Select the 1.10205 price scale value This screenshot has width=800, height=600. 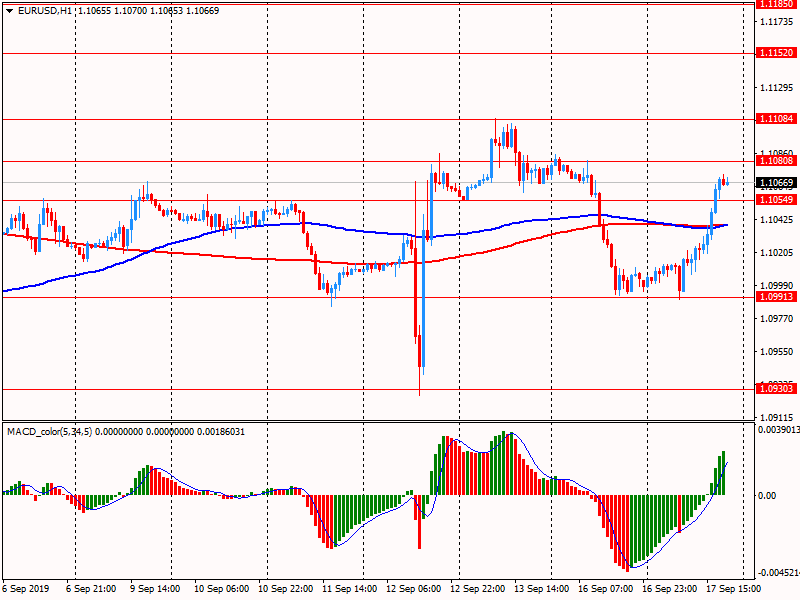tap(777, 253)
